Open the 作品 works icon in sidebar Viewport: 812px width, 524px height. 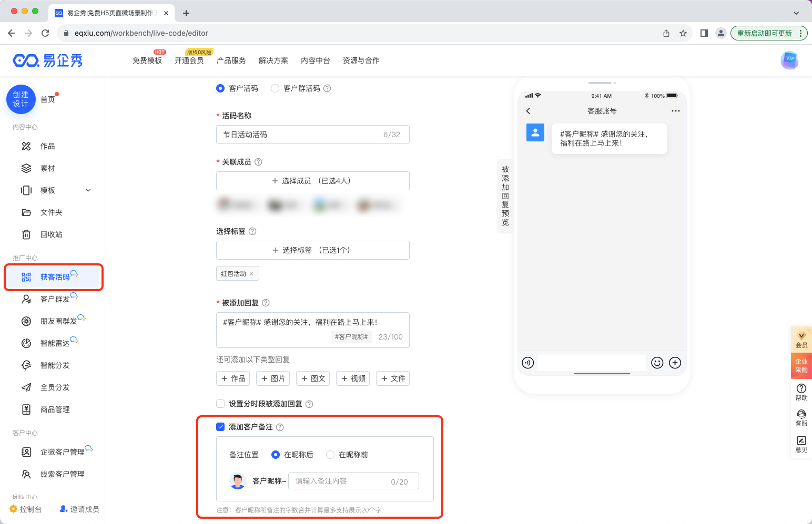26,146
